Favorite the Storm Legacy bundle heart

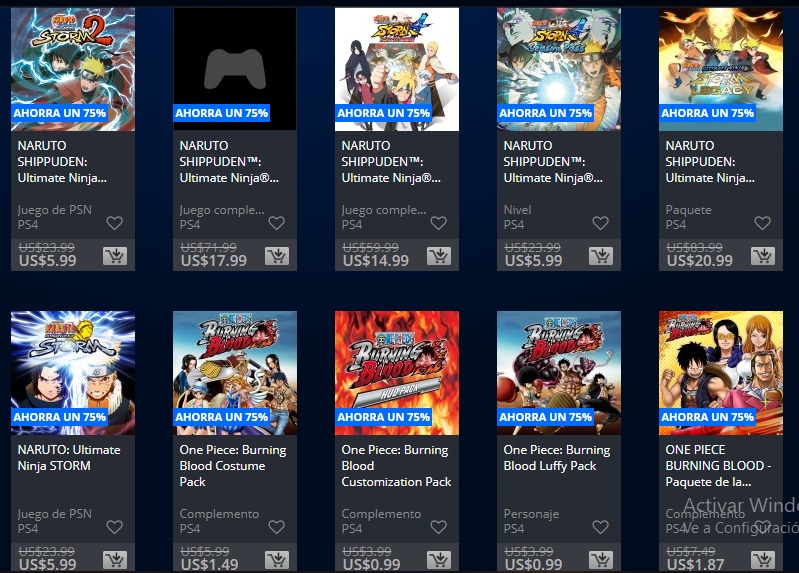[763, 223]
